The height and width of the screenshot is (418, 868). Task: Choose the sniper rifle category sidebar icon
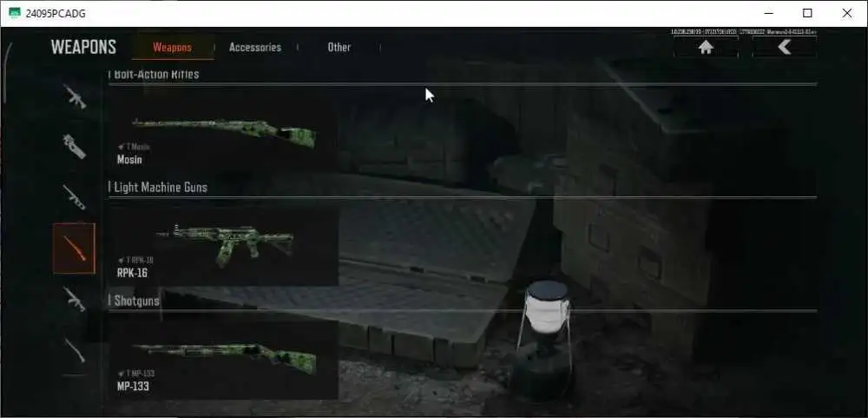point(74,196)
